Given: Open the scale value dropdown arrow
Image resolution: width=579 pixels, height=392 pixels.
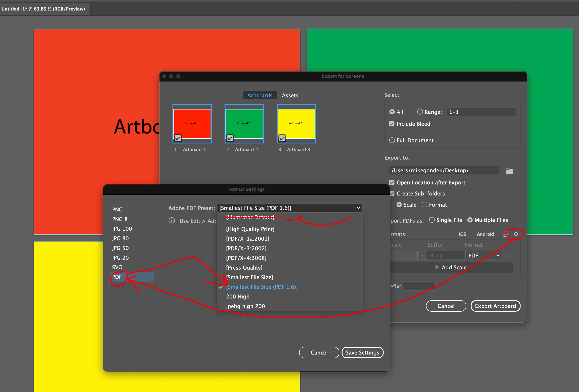Looking at the screenshot, I should pos(422,255).
